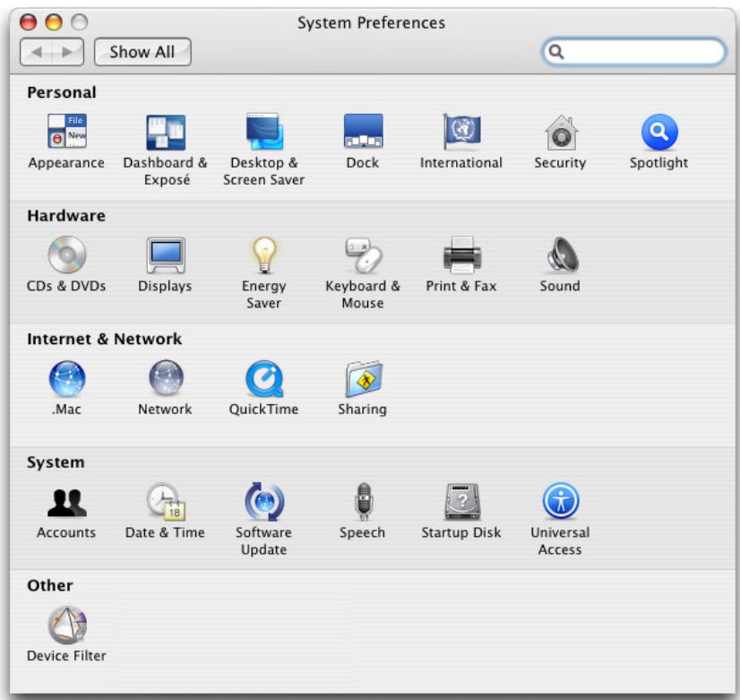Click the 'Internet & Network' heading
Screen dimensions: 740x700
click(104, 339)
